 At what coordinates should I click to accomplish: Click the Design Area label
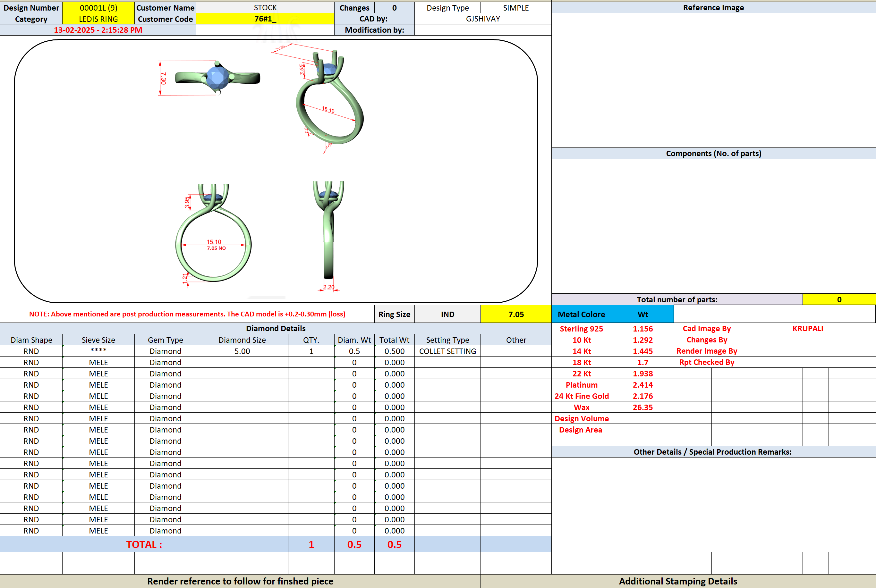pos(582,430)
